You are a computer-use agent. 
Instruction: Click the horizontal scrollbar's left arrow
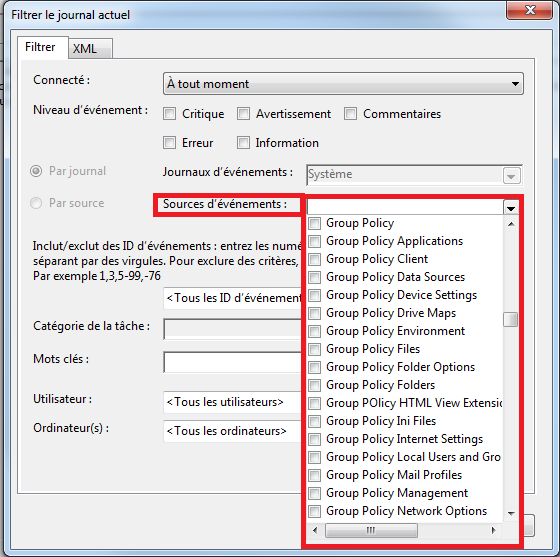coord(315,530)
